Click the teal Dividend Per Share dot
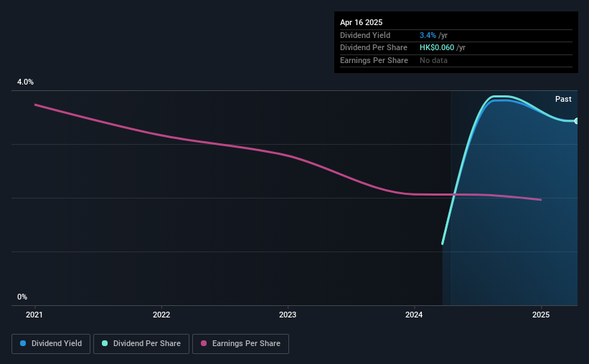589x364 pixels. 105,343
